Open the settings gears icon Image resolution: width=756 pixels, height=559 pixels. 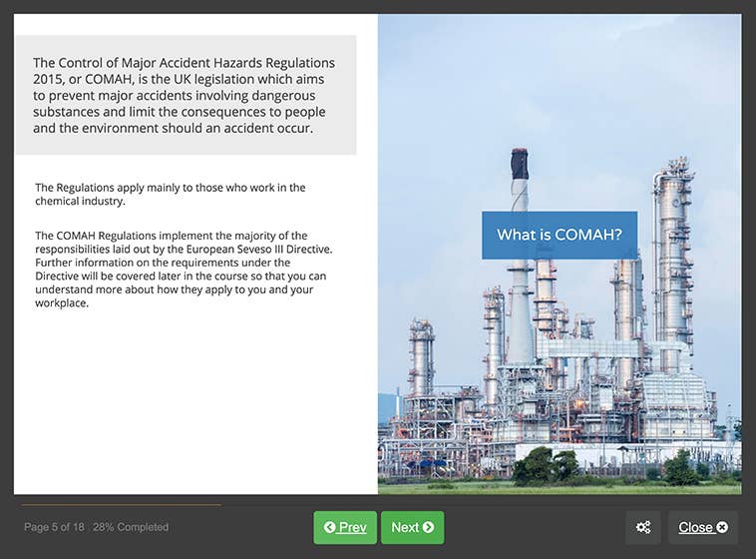point(642,527)
